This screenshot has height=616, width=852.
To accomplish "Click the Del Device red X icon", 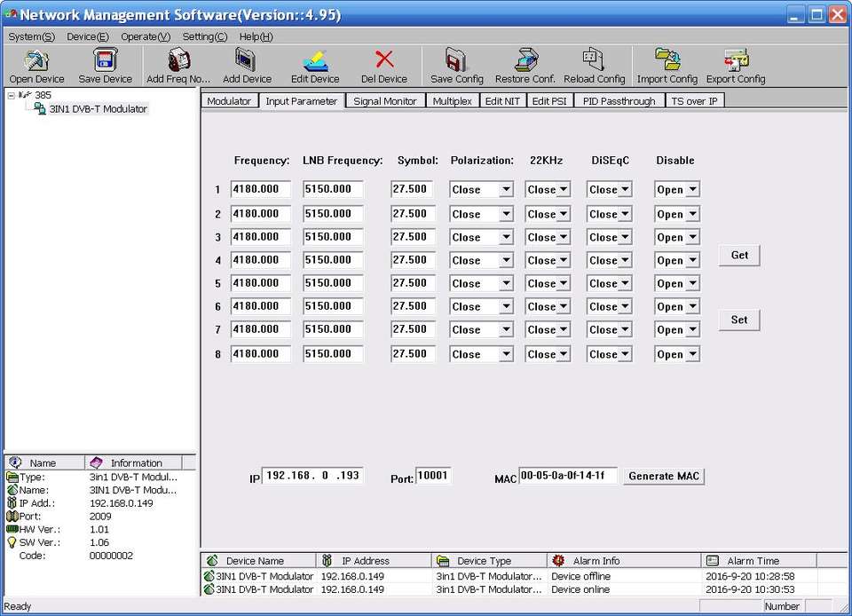I will point(384,60).
